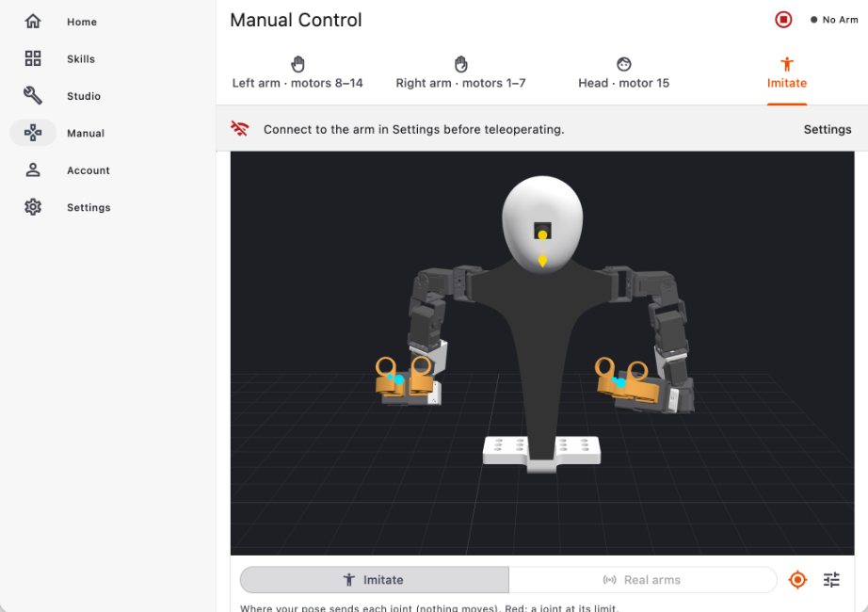Click the No Arm status indicator
The height and width of the screenshot is (612, 868).
[x=834, y=20]
